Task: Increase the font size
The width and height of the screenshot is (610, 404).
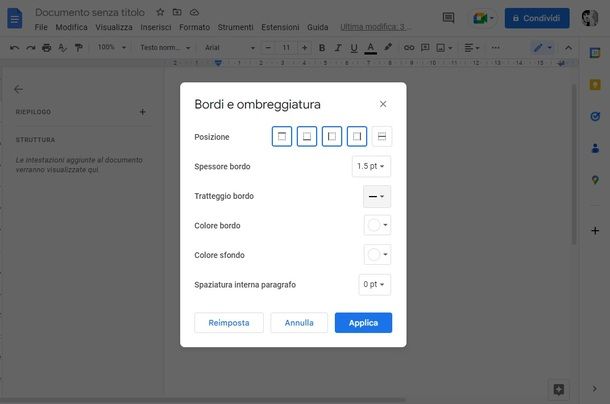Action: 304,47
